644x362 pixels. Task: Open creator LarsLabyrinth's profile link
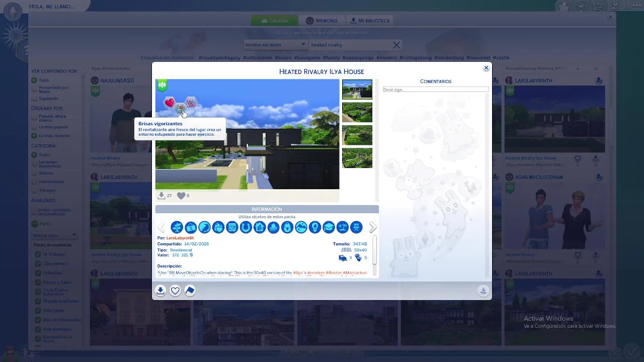point(180,238)
